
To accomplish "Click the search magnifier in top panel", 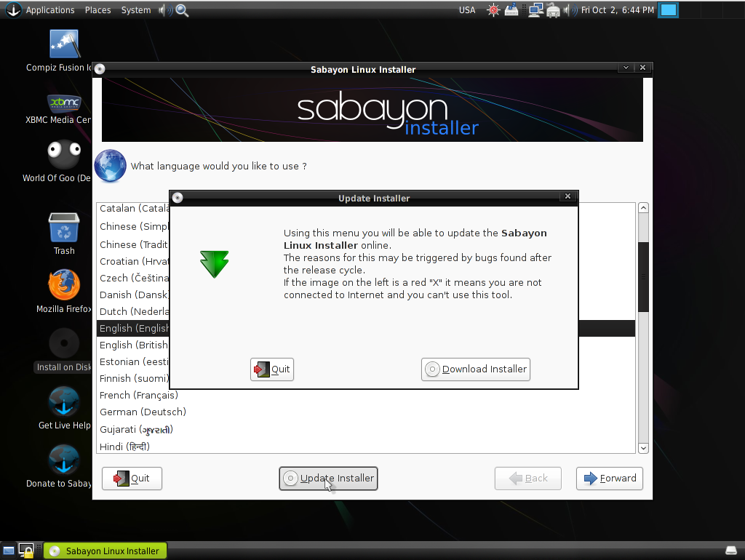I will 182,10.
